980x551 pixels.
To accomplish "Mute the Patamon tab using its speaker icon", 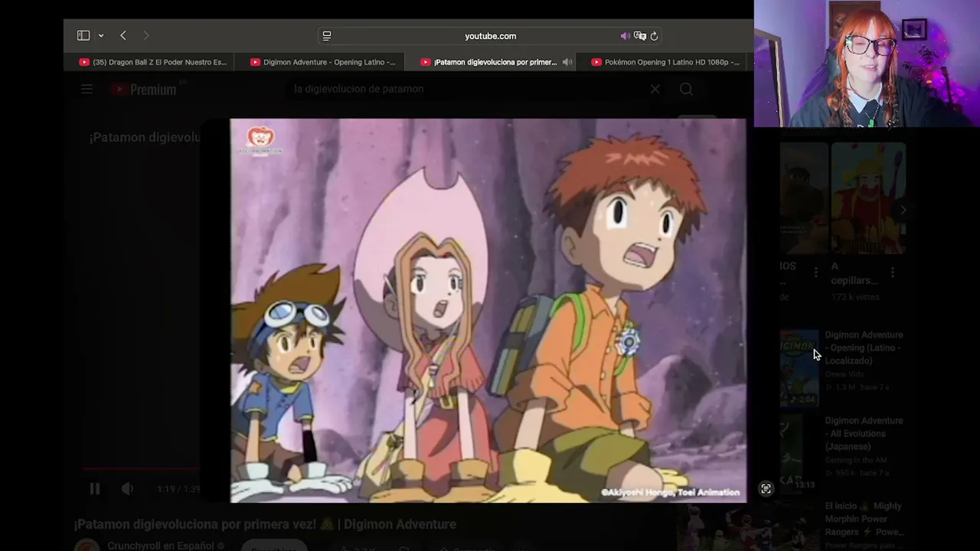I will [x=567, y=62].
